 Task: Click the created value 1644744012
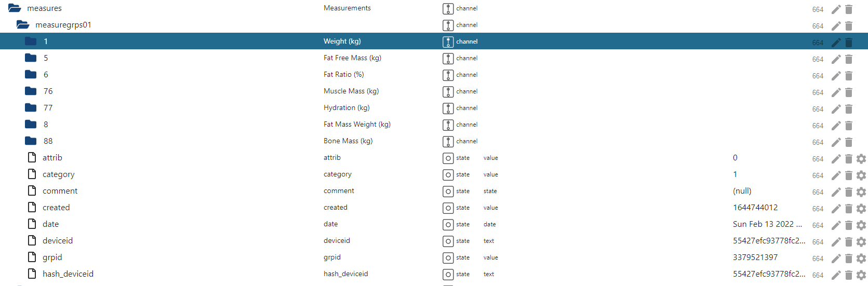click(x=755, y=207)
